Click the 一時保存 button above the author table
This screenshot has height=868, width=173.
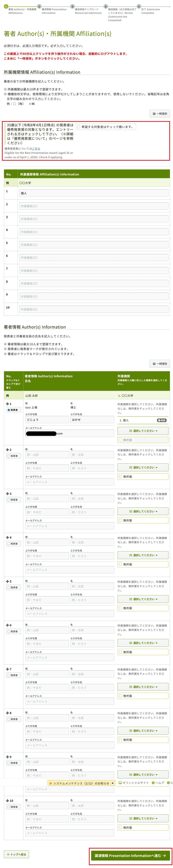160,364
